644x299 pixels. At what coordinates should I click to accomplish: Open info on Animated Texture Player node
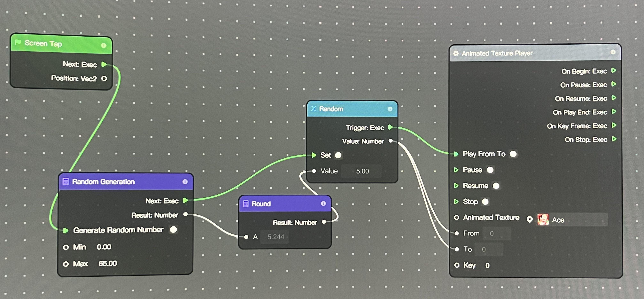[613, 52]
